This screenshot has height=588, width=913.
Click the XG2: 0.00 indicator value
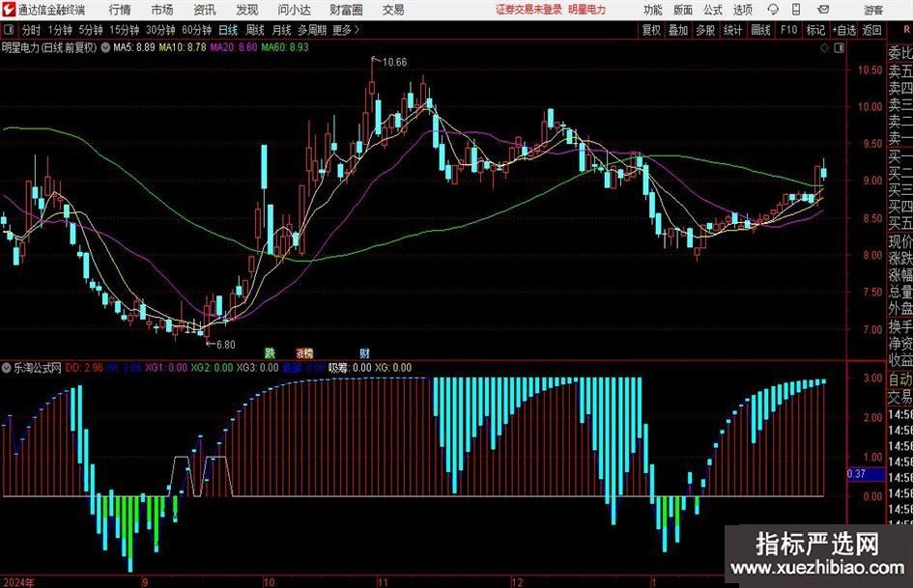point(212,368)
